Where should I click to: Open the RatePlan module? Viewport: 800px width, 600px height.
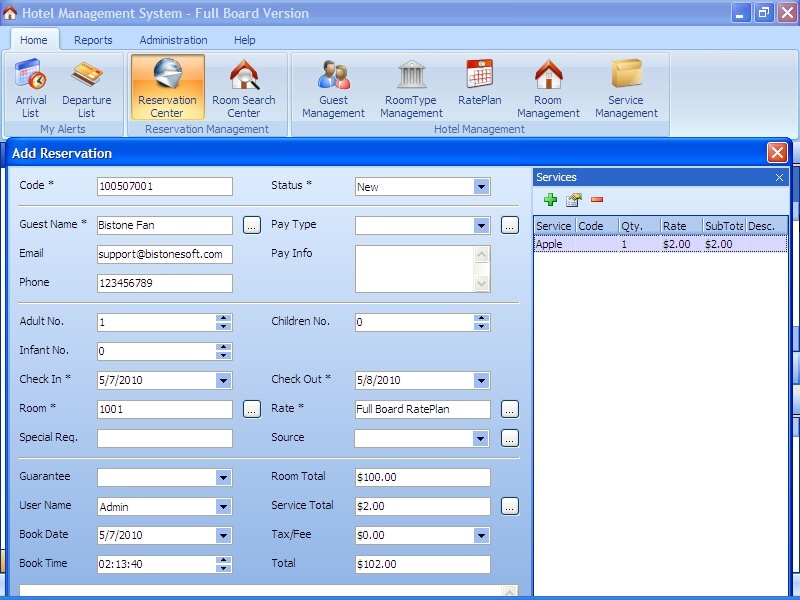(479, 85)
